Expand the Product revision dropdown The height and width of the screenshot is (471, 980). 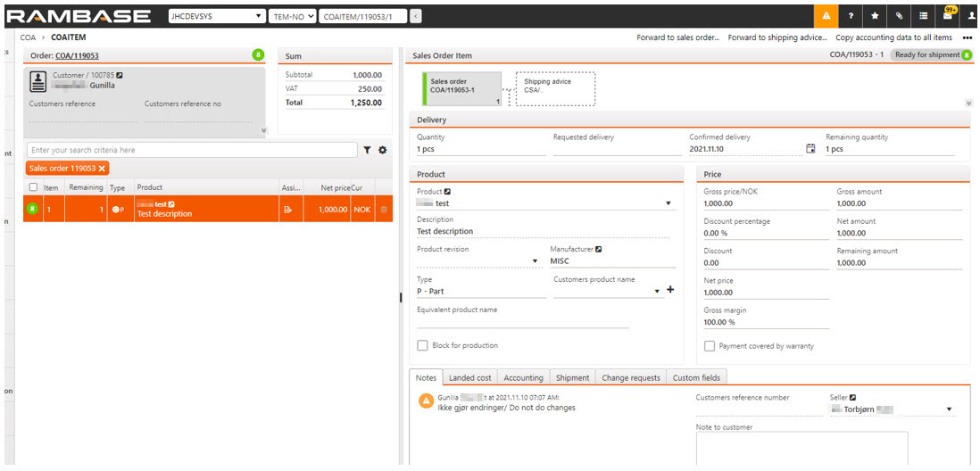point(536,261)
